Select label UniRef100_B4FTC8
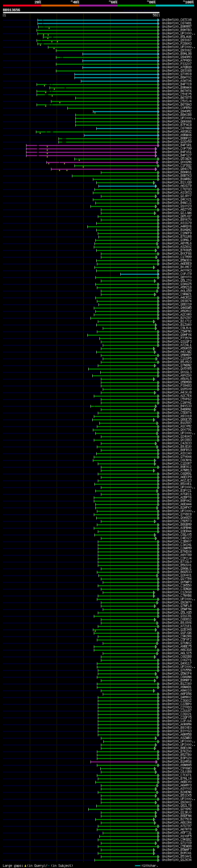The height and width of the screenshot is (868, 197). (x=177, y=84)
